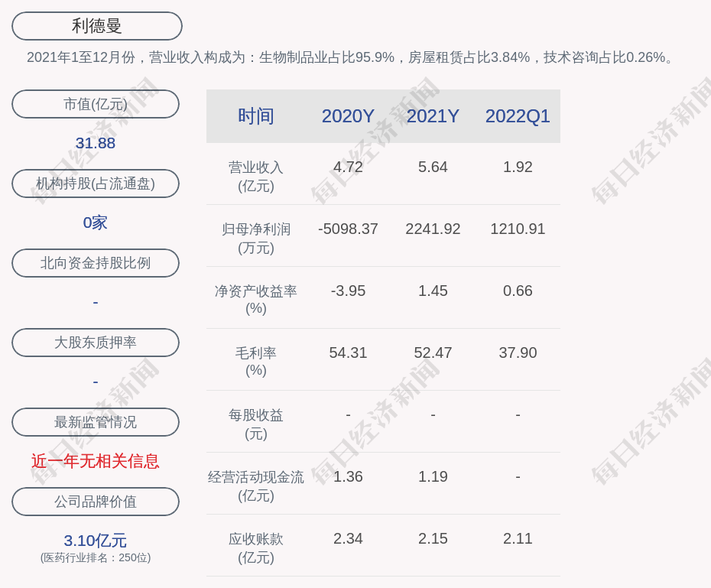Click the 公司品牌价值 pill
The width and height of the screenshot is (711, 588).
(96, 502)
